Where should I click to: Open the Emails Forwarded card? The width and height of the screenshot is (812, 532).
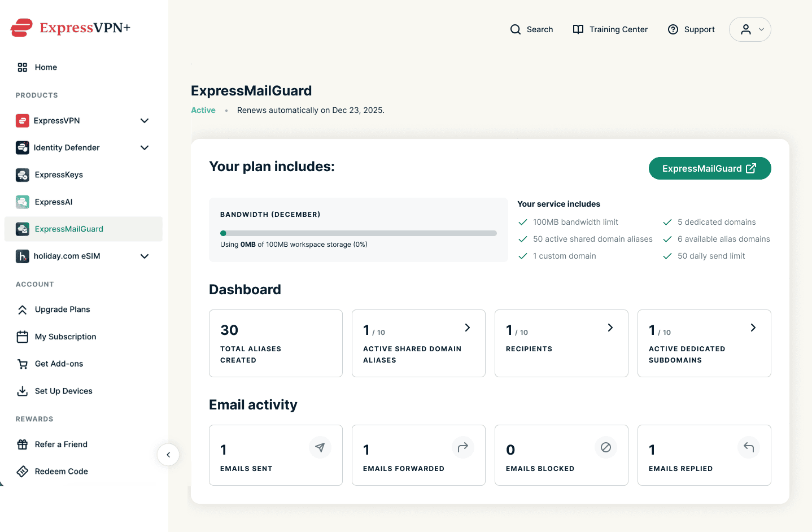point(418,455)
